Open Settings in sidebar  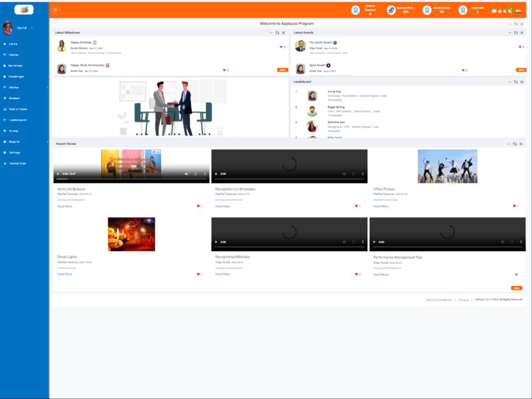coord(14,153)
